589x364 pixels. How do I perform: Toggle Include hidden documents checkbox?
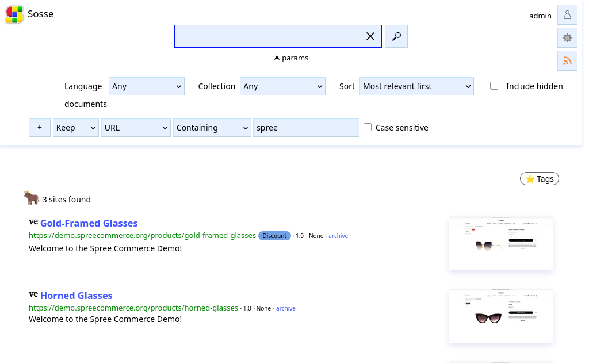(494, 86)
